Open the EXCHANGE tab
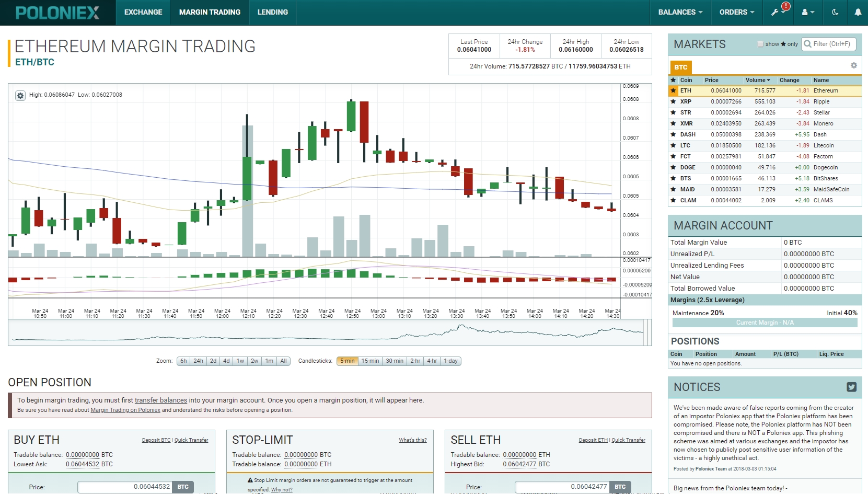 pyautogui.click(x=143, y=12)
